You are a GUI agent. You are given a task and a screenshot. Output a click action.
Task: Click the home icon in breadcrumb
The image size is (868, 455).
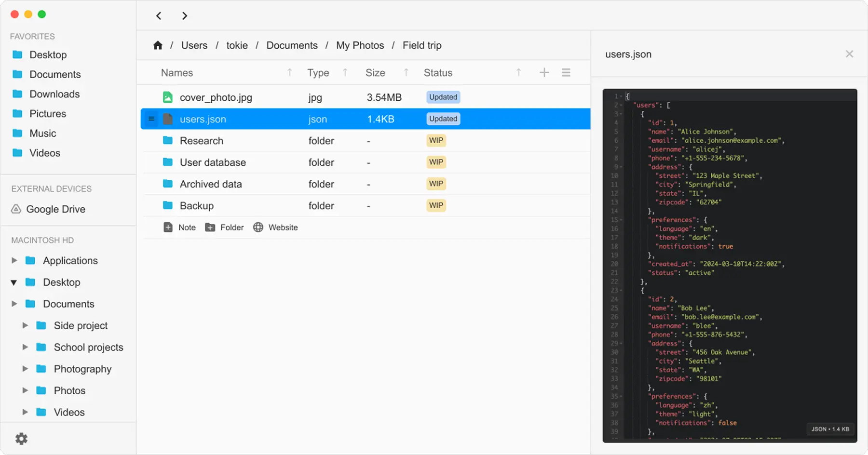pos(158,45)
